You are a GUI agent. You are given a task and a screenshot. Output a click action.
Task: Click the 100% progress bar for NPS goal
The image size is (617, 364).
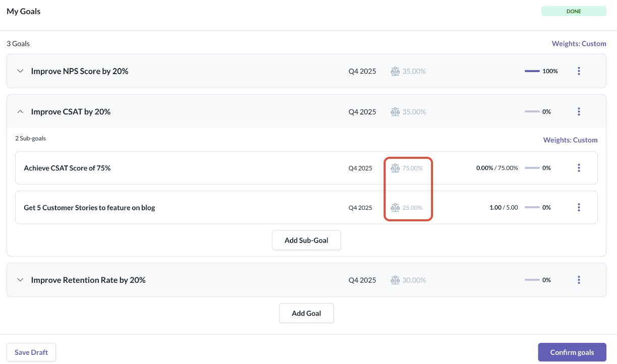[532, 71]
